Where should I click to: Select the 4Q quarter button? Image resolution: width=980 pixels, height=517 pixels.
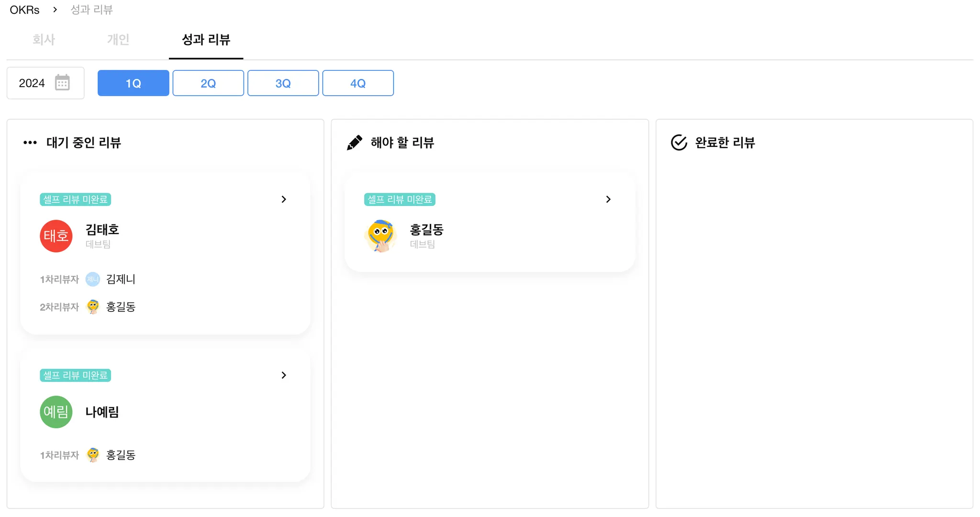(358, 83)
